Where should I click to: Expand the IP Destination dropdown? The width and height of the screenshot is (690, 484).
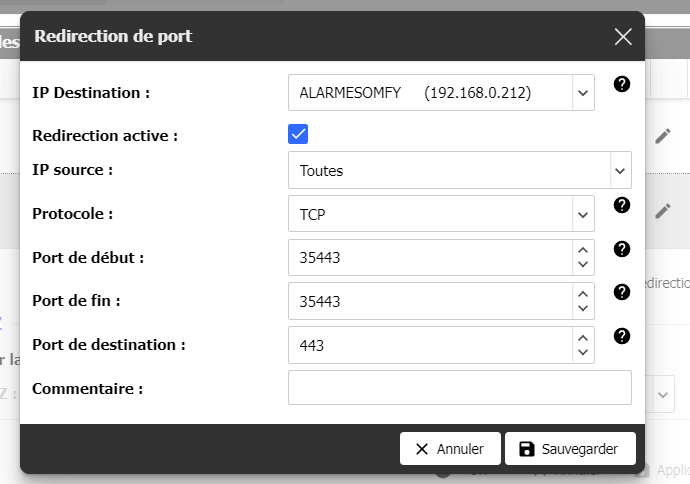pyautogui.click(x=582, y=93)
